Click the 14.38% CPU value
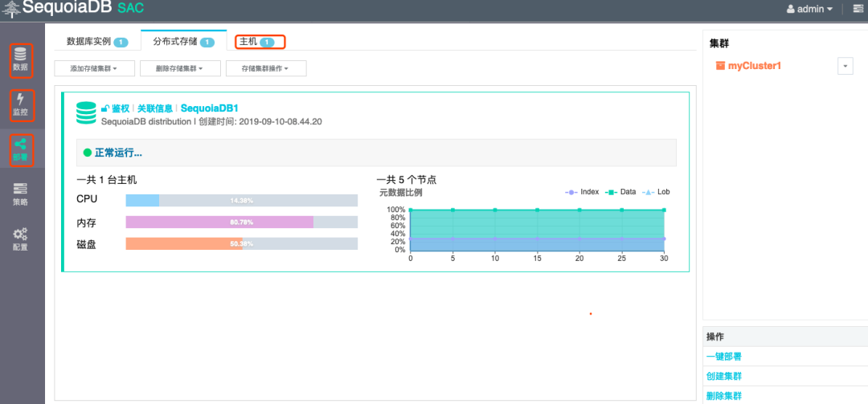 click(x=241, y=200)
